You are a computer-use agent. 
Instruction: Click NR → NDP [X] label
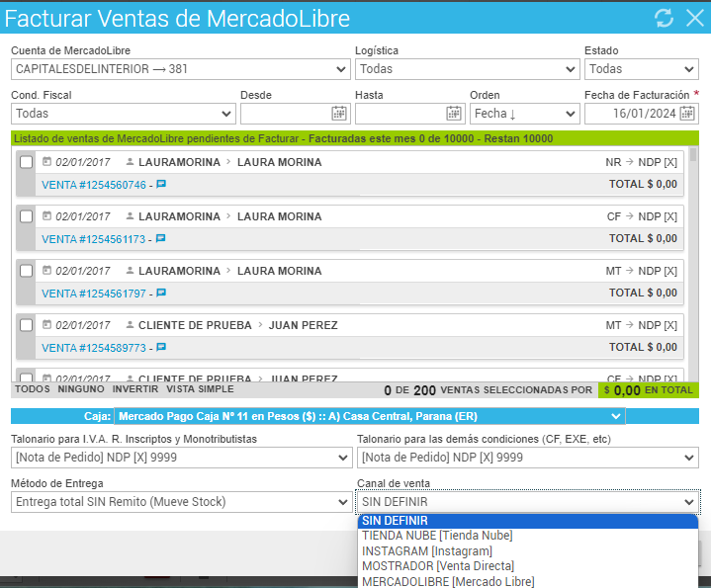click(641, 162)
